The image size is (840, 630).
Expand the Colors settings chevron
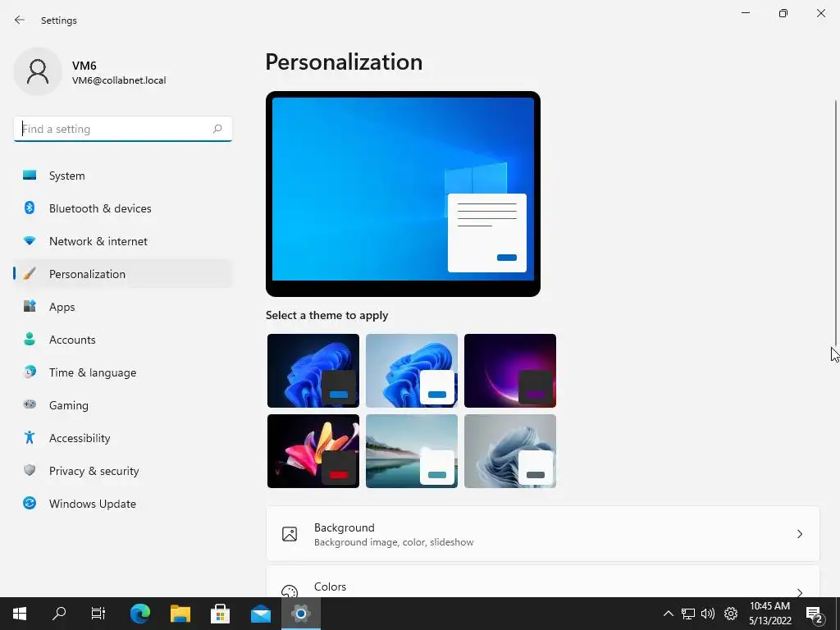pyautogui.click(x=799, y=592)
